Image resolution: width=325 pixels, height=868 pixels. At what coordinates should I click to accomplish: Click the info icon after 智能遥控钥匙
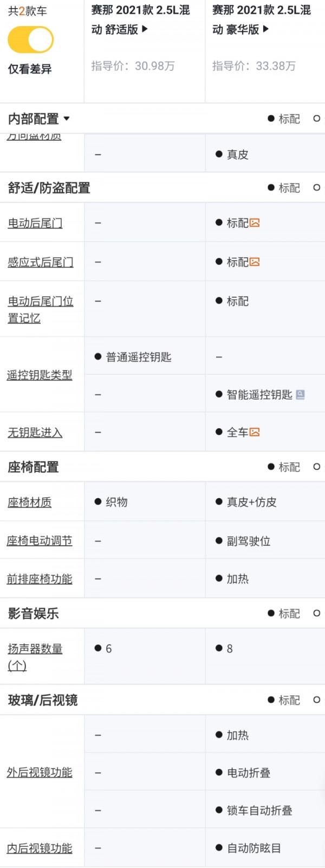click(300, 395)
